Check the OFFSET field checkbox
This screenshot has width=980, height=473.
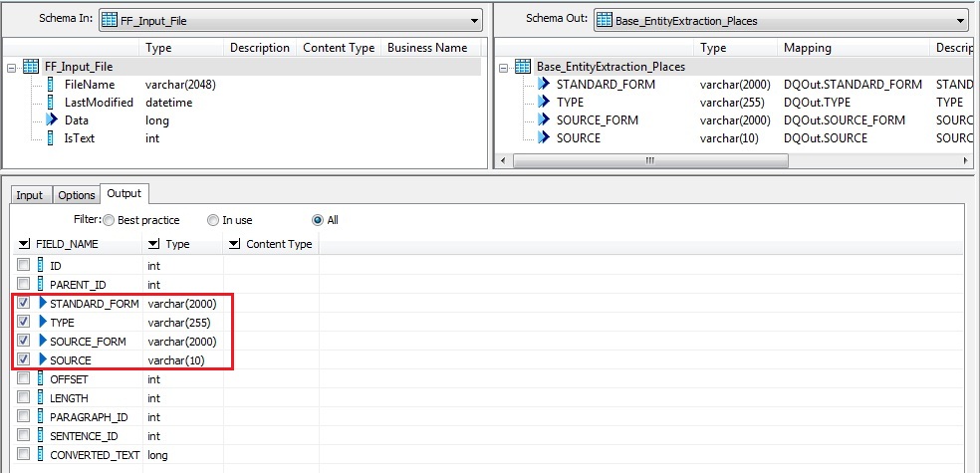pyautogui.click(x=24, y=378)
